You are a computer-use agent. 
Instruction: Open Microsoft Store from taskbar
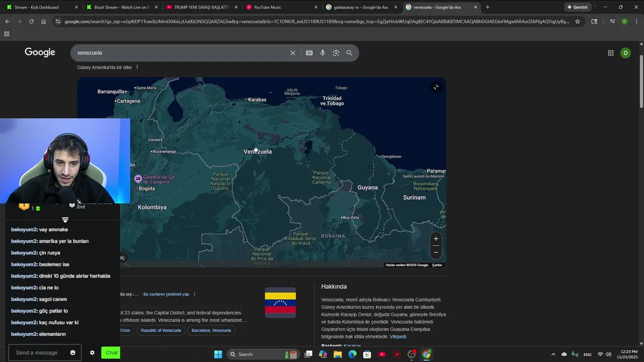(x=367, y=354)
